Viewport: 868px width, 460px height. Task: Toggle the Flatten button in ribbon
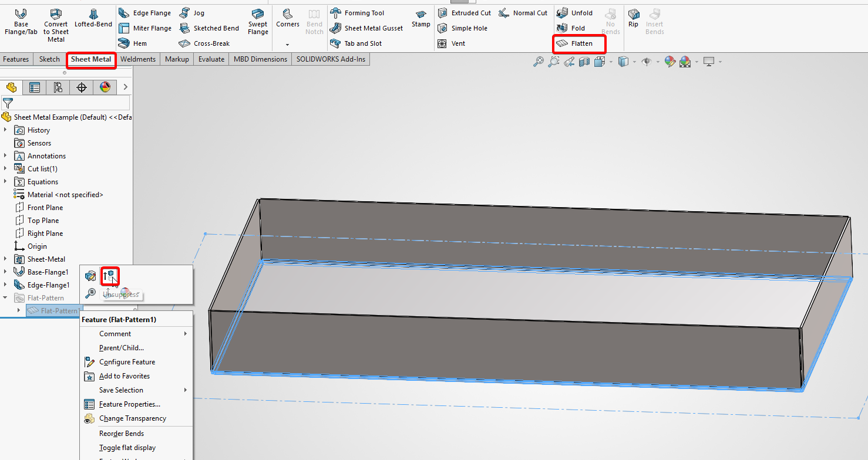[574, 43]
